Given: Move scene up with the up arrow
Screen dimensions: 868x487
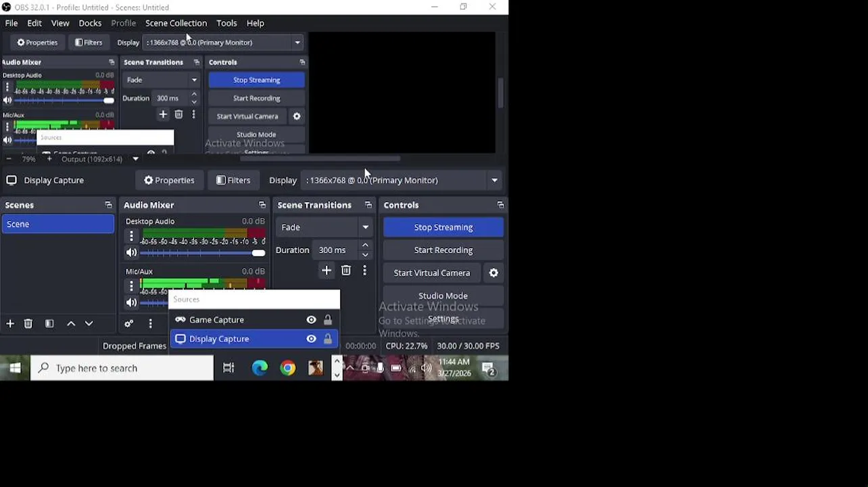Looking at the screenshot, I should (71, 324).
